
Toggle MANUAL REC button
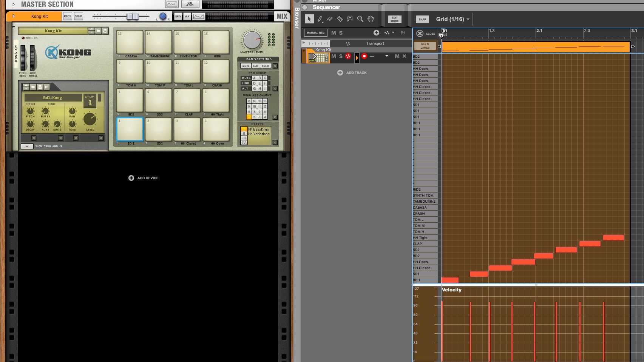click(316, 33)
